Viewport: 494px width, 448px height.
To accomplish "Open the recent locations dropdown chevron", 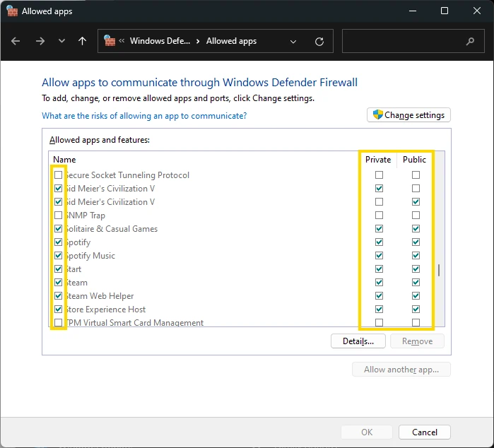I will click(x=61, y=41).
